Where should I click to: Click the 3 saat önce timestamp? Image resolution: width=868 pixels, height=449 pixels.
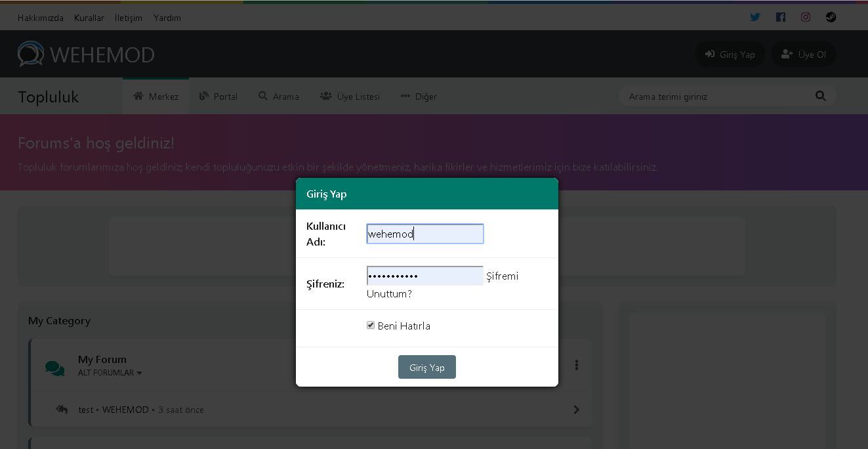181,410
